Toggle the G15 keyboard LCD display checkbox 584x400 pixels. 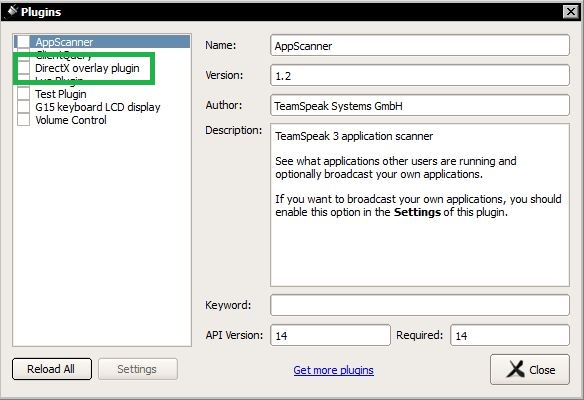pyautogui.click(x=23, y=107)
